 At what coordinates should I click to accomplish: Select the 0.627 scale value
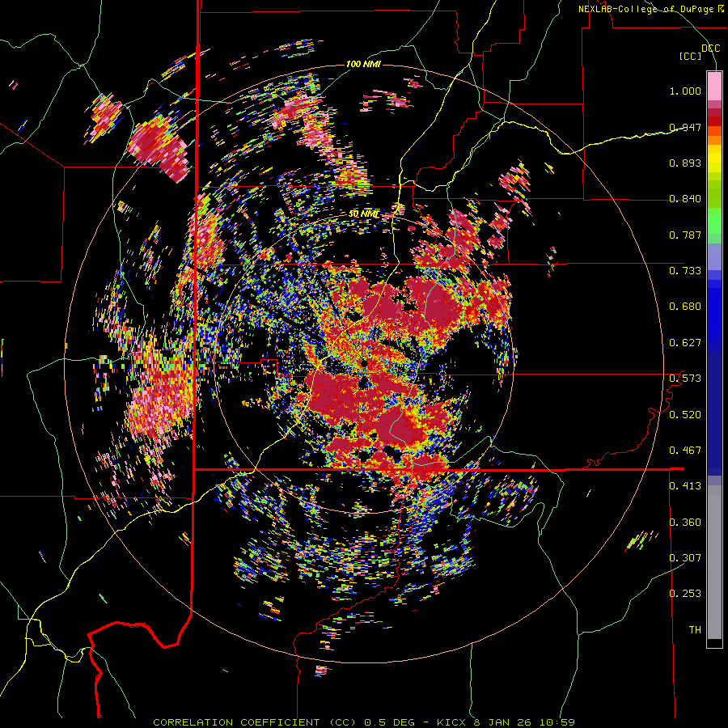(685, 343)
